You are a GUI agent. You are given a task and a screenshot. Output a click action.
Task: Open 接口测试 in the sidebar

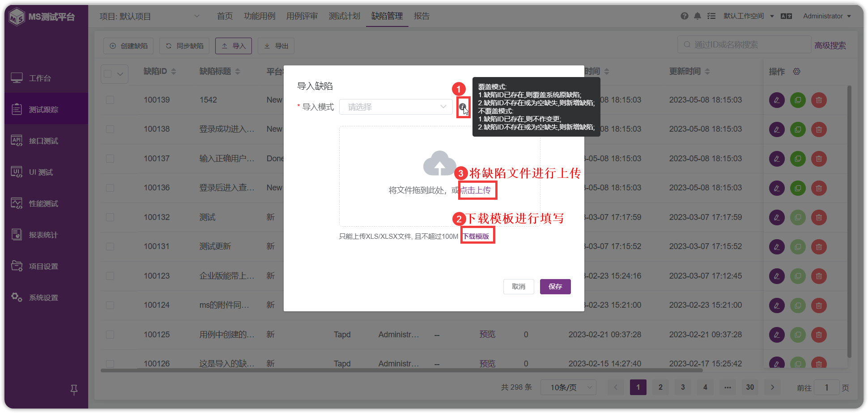point(46,141)
